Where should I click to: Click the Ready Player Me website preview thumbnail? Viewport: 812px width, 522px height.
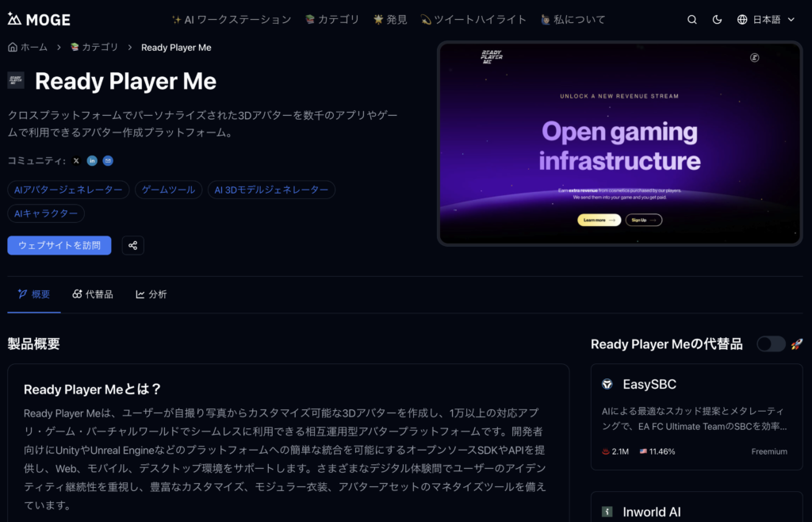pyautogui.click(x=619, y=144)
